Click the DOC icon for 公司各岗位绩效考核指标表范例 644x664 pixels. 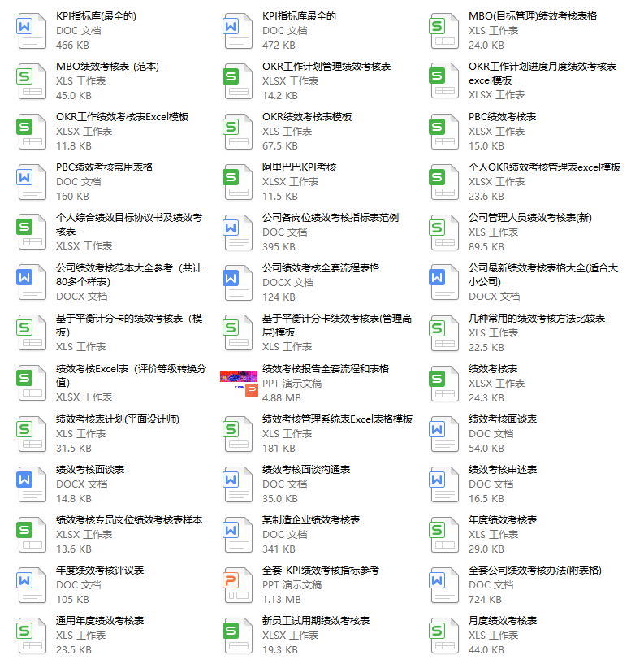coord(238,232)
